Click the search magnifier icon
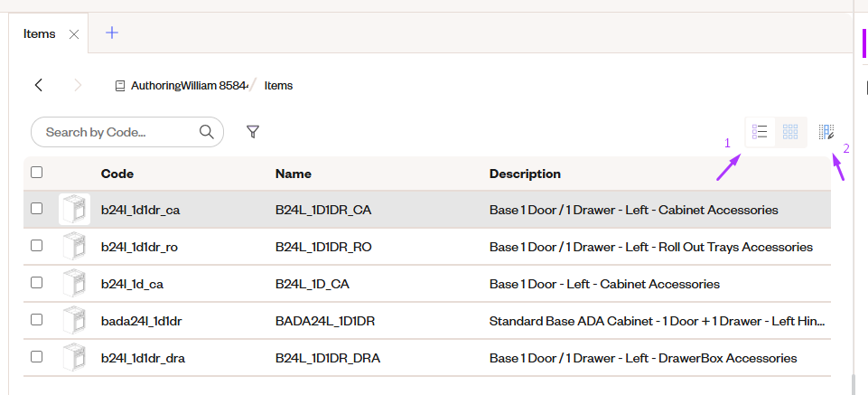Image resolution: width=868 pixels, height=395 pixels. (207, 132)
